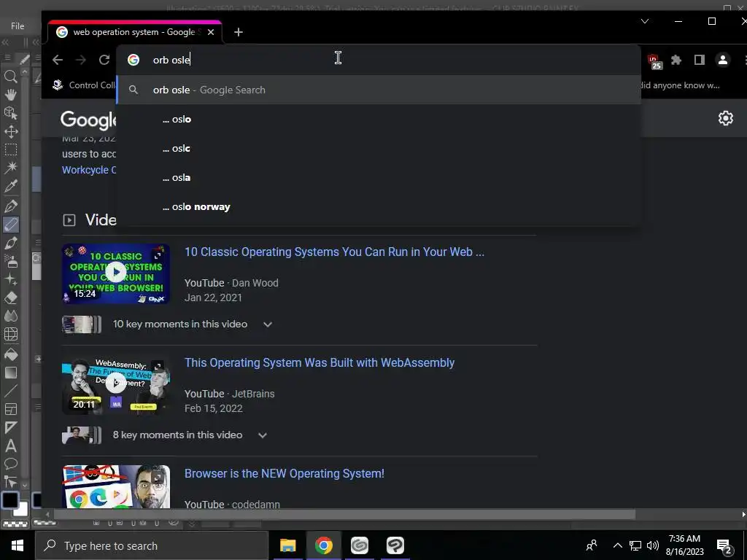The width and height of the screenshot is (747, 560).
Task: Expand '8 key moments in this video'
Action: (190, 435)
